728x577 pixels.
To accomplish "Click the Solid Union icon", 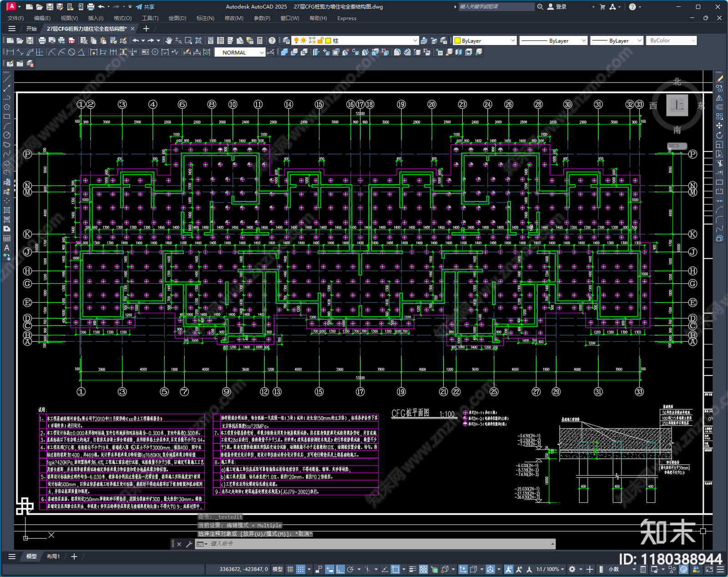I will tap(284, 52).
